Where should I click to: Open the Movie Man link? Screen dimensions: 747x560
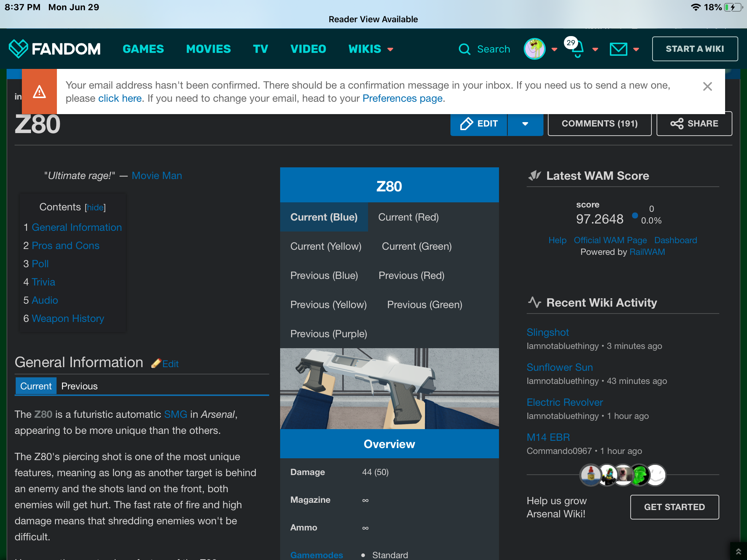coord(156,175)
